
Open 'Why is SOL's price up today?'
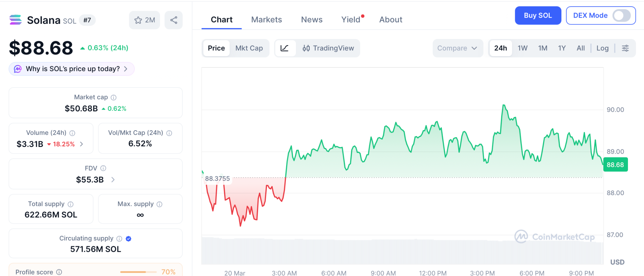point(72,69)
